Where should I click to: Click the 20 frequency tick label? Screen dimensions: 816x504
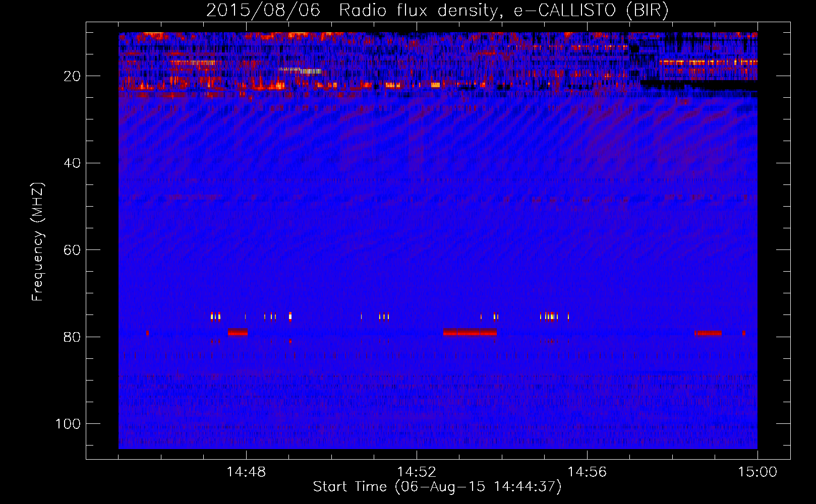click(x=72, y=76)
